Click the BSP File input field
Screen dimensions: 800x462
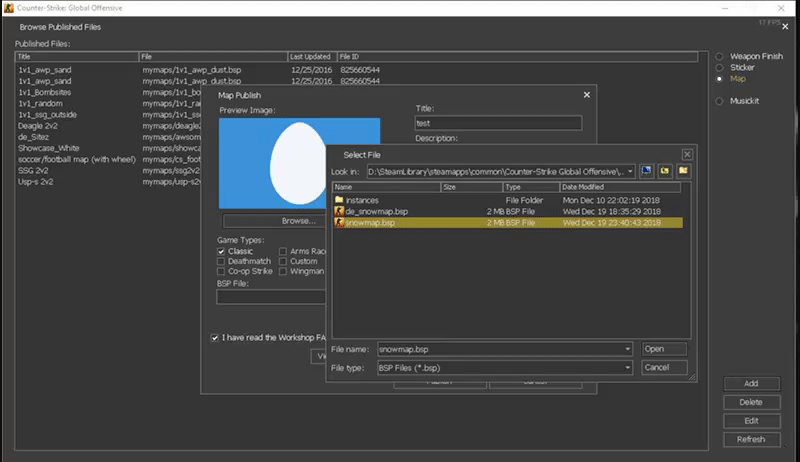point(271,297)
